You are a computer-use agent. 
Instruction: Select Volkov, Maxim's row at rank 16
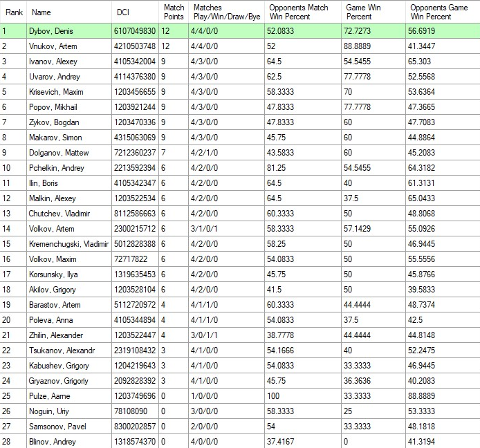tap(53, 259)
